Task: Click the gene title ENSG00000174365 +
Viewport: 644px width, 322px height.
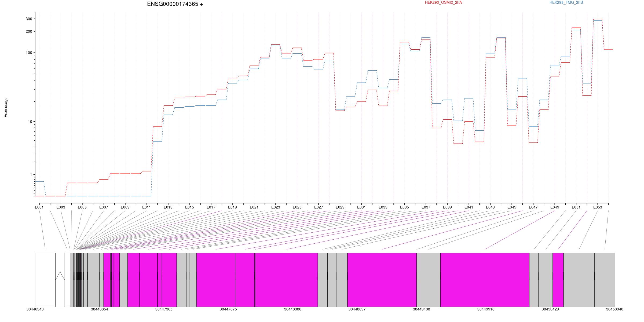Action: coord(175,4)
